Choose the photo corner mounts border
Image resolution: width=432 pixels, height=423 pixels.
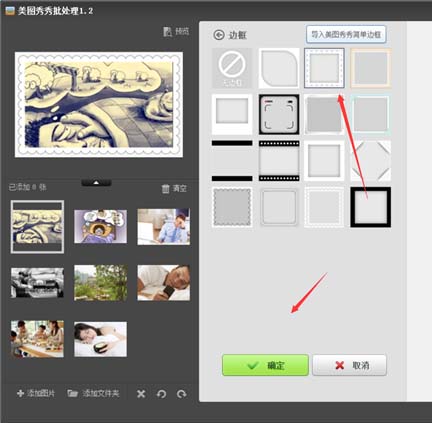point(370,161)
